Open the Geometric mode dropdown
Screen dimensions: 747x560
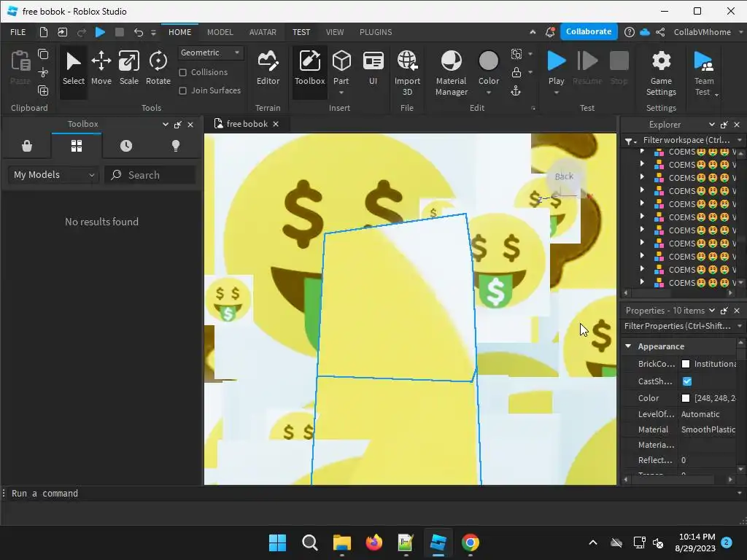(x=211, y=52)
